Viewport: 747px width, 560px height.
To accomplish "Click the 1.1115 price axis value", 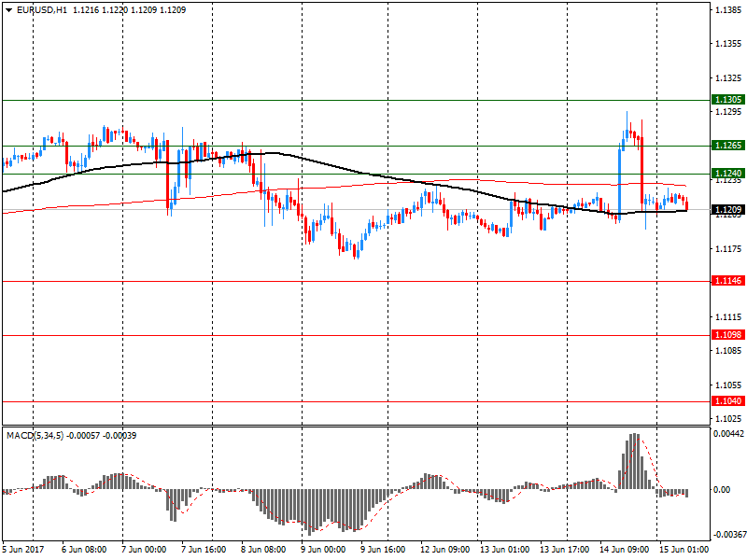I will coord(728,317).
